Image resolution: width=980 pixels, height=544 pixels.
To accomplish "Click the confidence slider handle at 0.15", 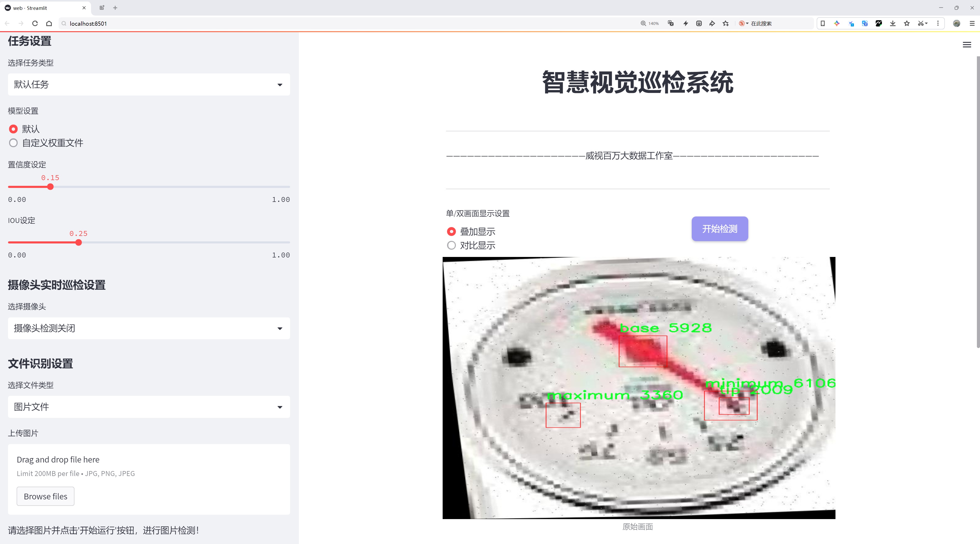I will tap(50, 187).
